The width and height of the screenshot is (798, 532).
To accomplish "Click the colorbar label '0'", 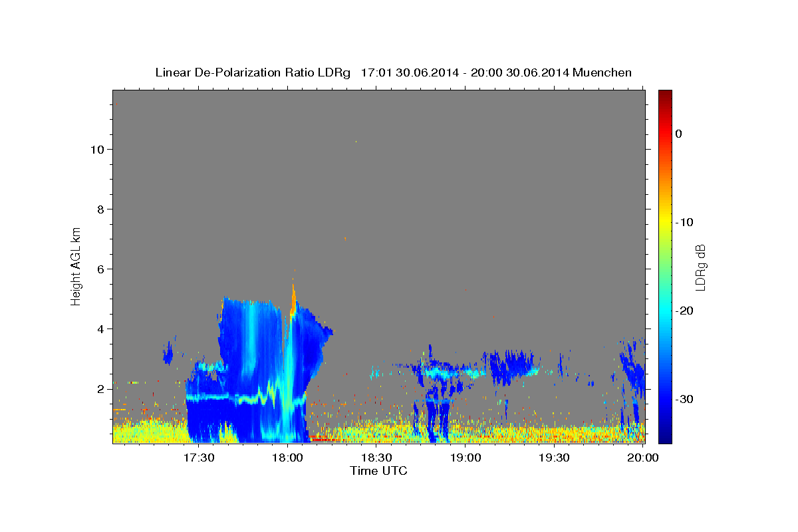I will [x=678, y=134].
